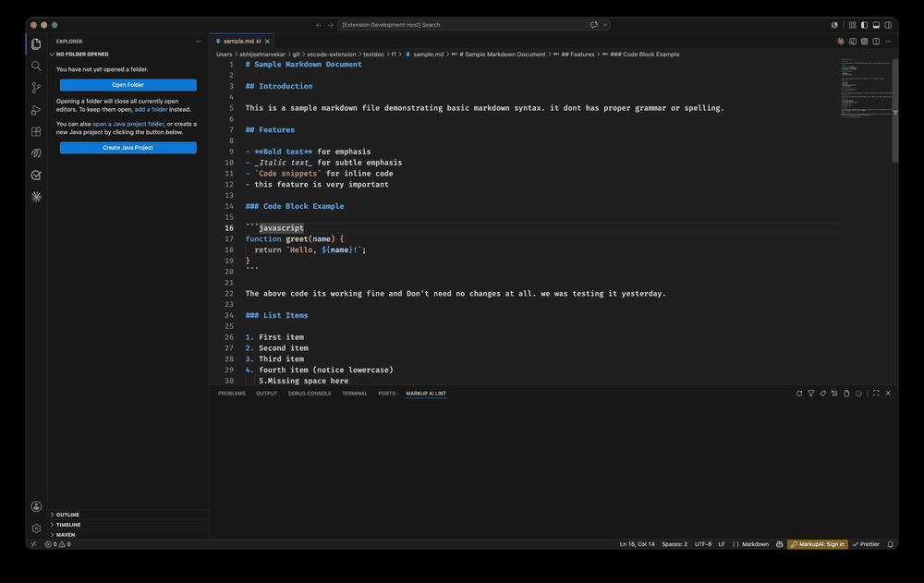Split the editor right
Image resolution: width=924 pixels, height=583 pixels.
[x=876, y=42]
